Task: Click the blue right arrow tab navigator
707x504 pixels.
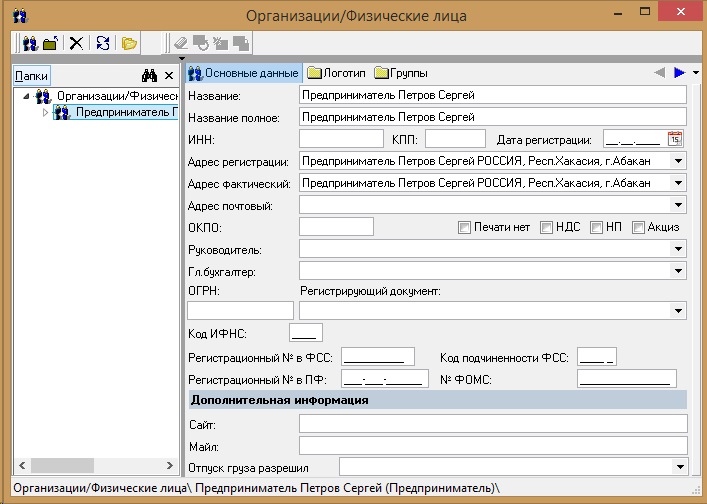Action: (x=679, y=72)
